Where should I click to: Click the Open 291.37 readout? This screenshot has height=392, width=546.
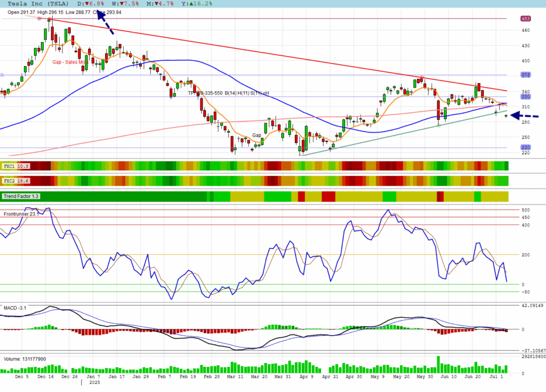coord(21,12)
